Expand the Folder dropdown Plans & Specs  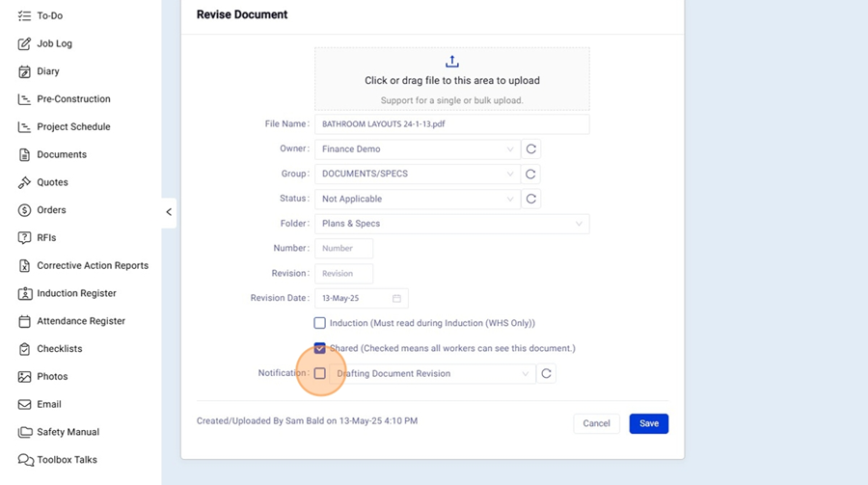point(451,224)
